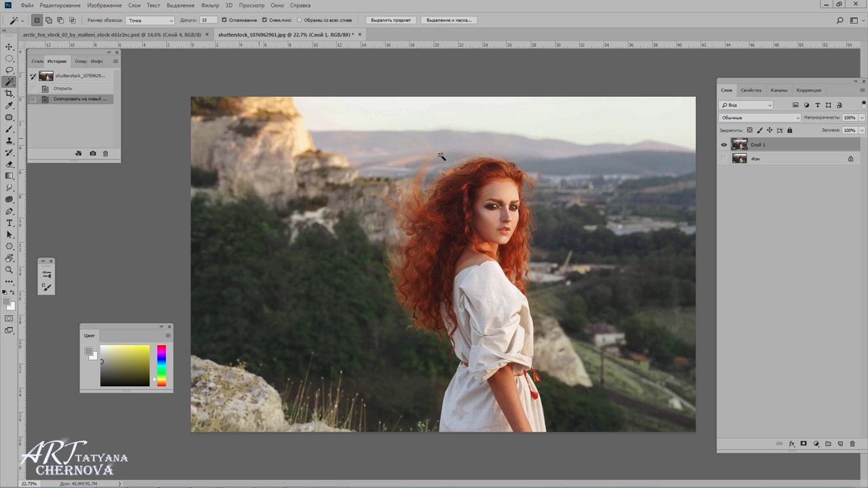The height and width of the screenshot is (488, 868).
Task: Select the Move tool
Action: coord(9,47)
